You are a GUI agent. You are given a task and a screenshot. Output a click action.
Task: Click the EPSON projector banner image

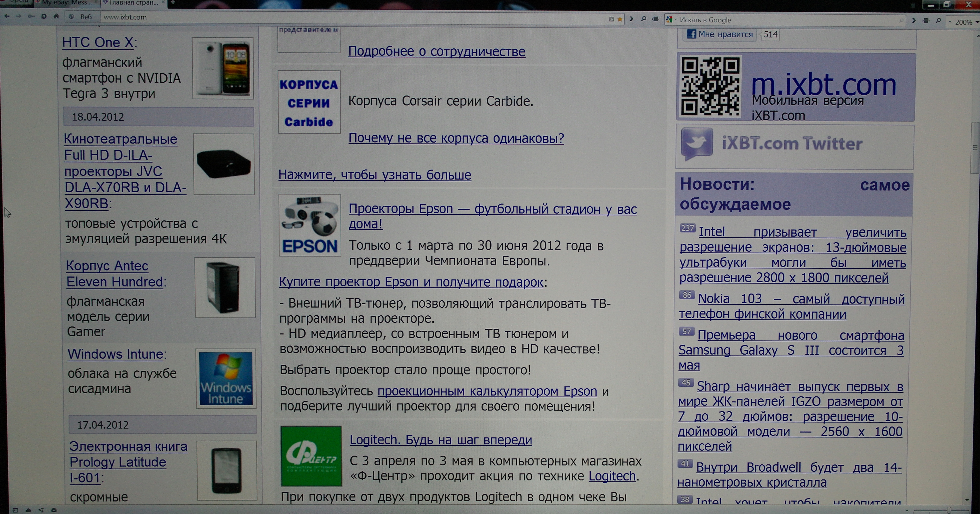coord(310,225)
